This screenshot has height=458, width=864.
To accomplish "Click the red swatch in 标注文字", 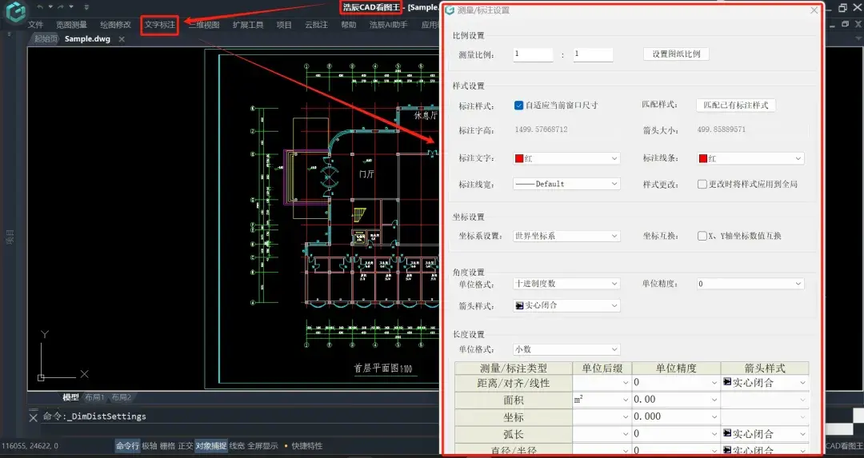I will pyautogui.click(x=519, y=159).
